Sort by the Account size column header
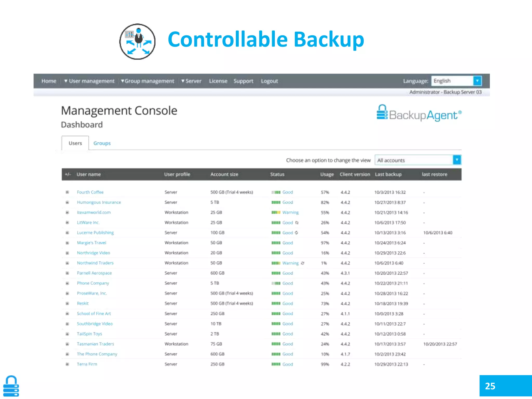Viewport: 532px width, 399px height. pyautogui.click(x=224, y=174)
